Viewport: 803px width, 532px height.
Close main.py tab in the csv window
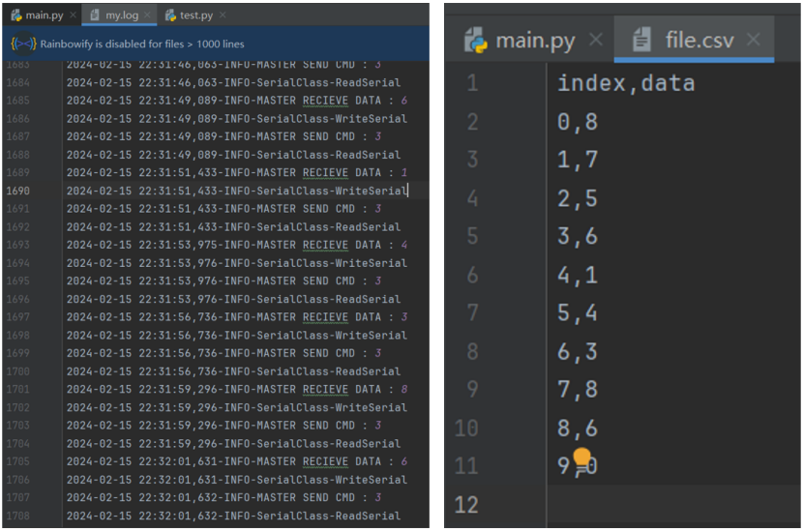click(596, 40)
